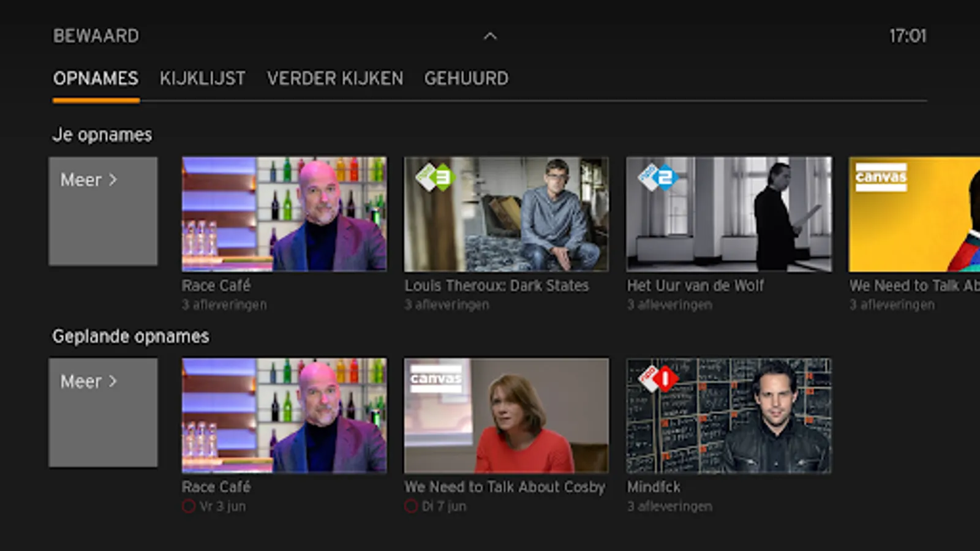Click the NPO 3 channel logo icon
The image size is (980, 551).
tap(434, 178)
